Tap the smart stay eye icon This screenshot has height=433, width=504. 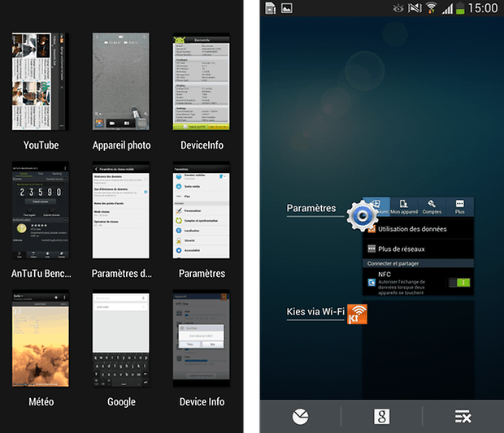[x=398, y=8]
